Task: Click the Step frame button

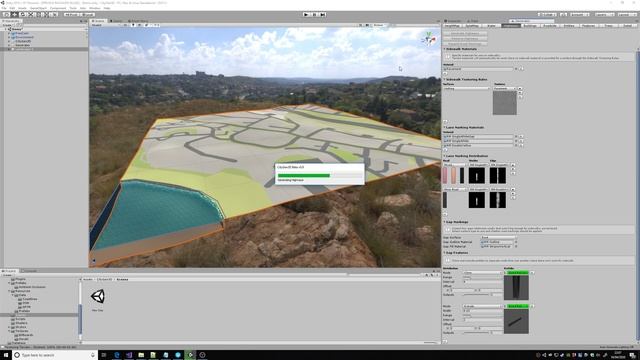Action: (322, 14)
